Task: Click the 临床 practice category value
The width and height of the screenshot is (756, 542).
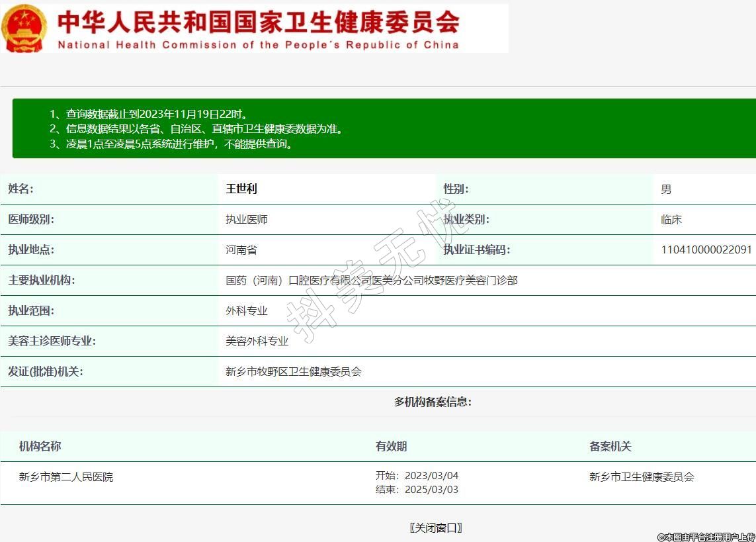Action: tap(671, 219)
